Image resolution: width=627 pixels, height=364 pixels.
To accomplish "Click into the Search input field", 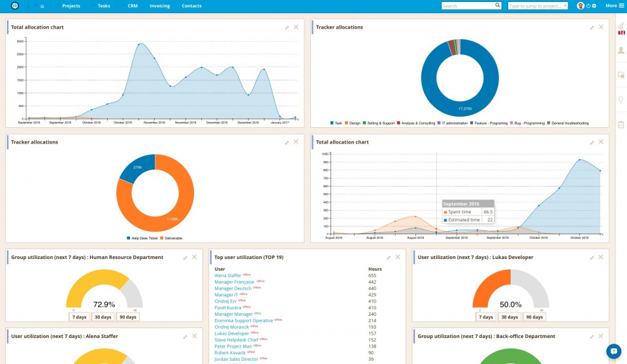I will (x=468, y=6).
